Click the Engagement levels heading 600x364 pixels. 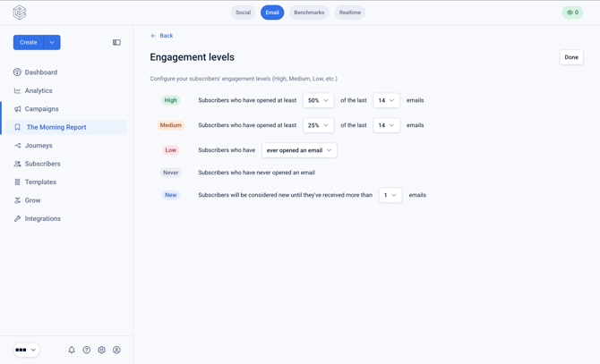(x=193, y=57)
